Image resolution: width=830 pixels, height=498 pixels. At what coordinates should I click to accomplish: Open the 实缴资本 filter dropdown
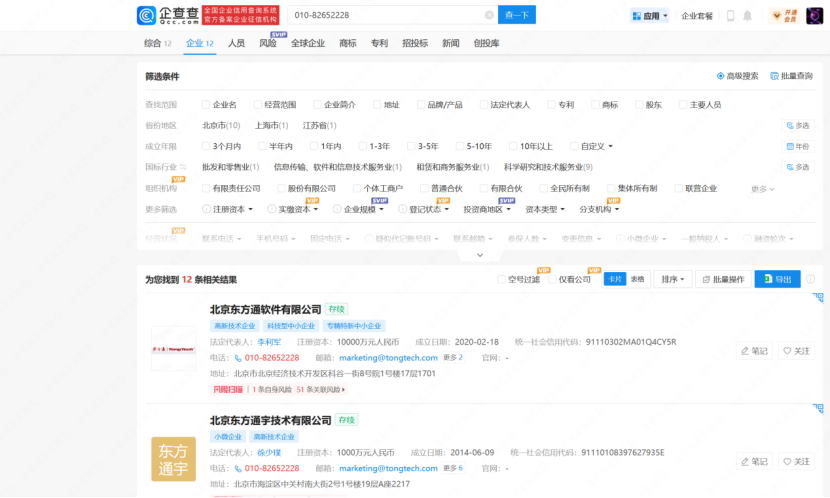[299, 210]
